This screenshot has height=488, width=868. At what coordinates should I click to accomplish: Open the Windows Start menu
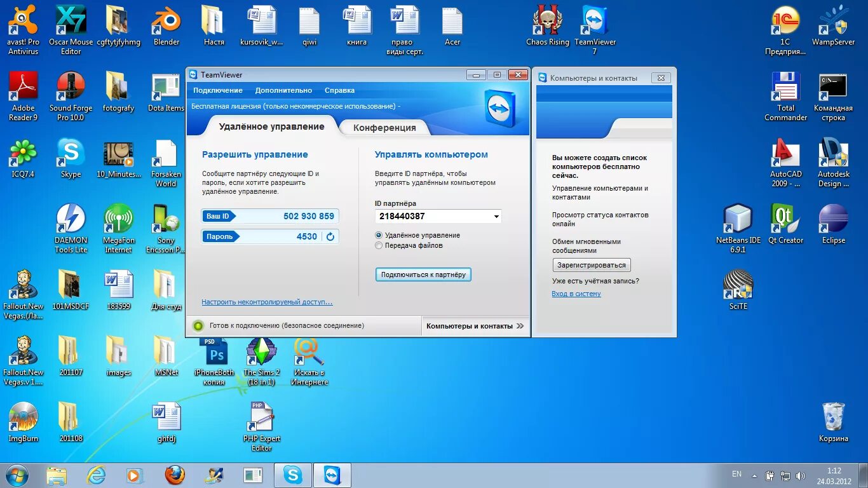[17, 475]
